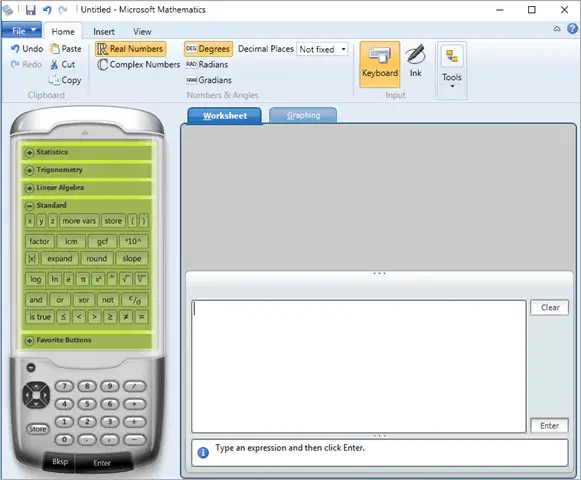Insert square root symbol from calculator pad
Image resolution: width=581 pixels, height=480 pixels.
click(x=126, y=279)
